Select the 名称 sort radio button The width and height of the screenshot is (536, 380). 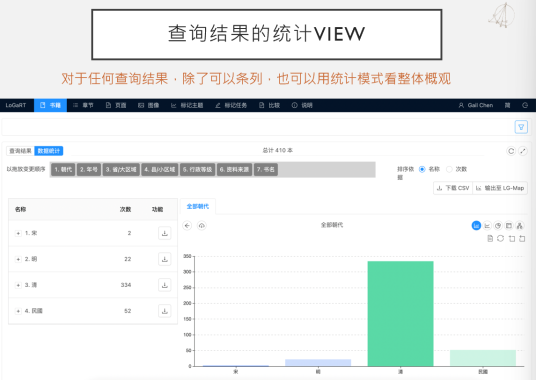pyautogui.click(x=422, y=169)
